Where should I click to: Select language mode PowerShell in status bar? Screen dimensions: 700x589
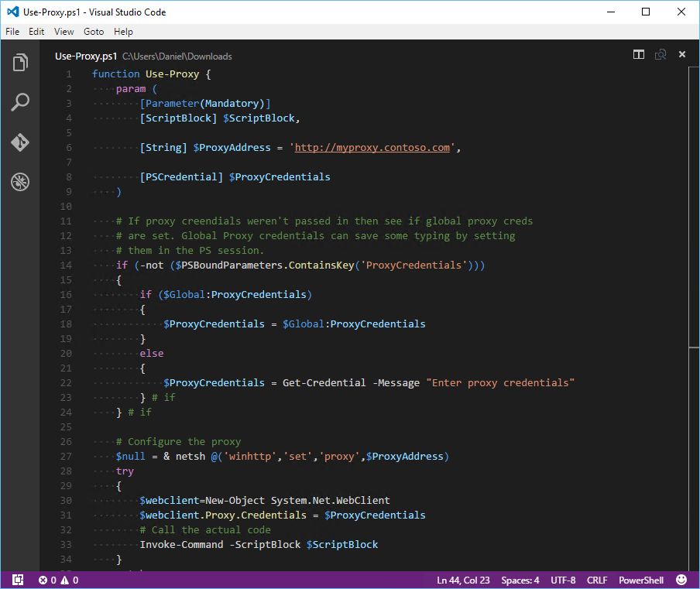click(x=641, y=580)
